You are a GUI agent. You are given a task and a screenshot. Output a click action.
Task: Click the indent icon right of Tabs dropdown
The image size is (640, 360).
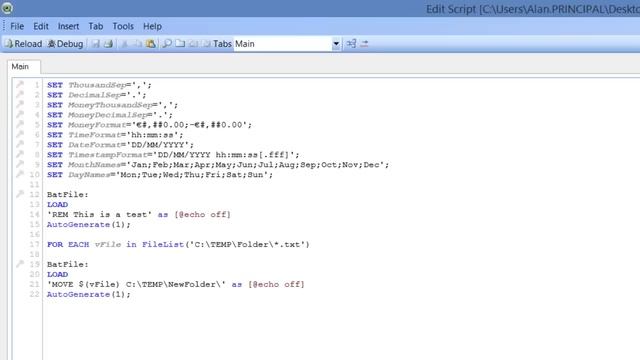351,44
